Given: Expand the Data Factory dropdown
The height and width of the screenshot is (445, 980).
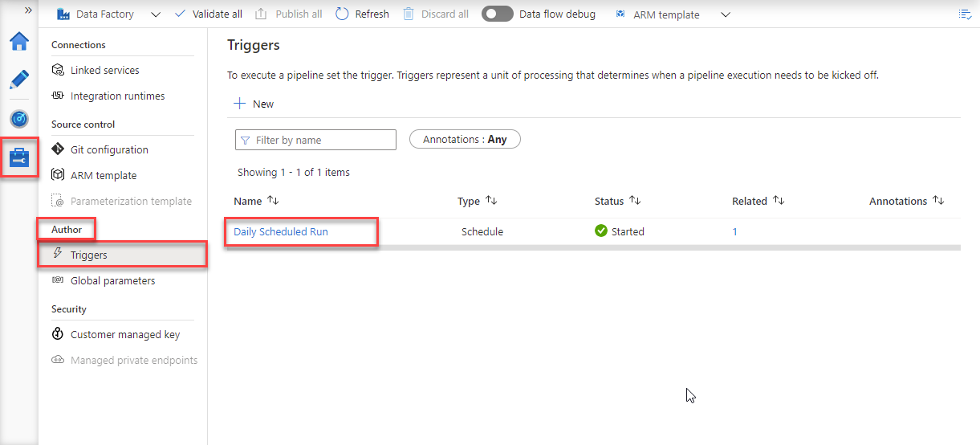Looking at the screenshot, I should [x=156, y=14].
